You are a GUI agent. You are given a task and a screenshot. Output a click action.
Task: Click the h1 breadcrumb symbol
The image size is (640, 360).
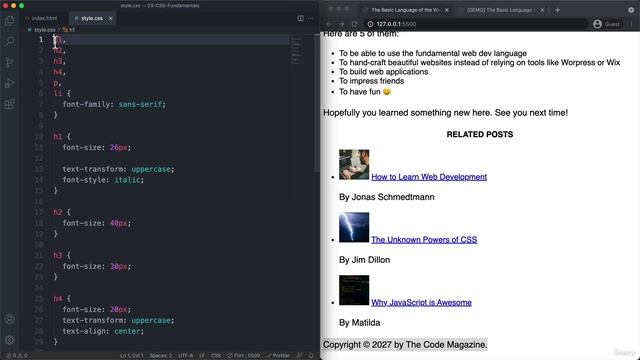coord(69,30)
